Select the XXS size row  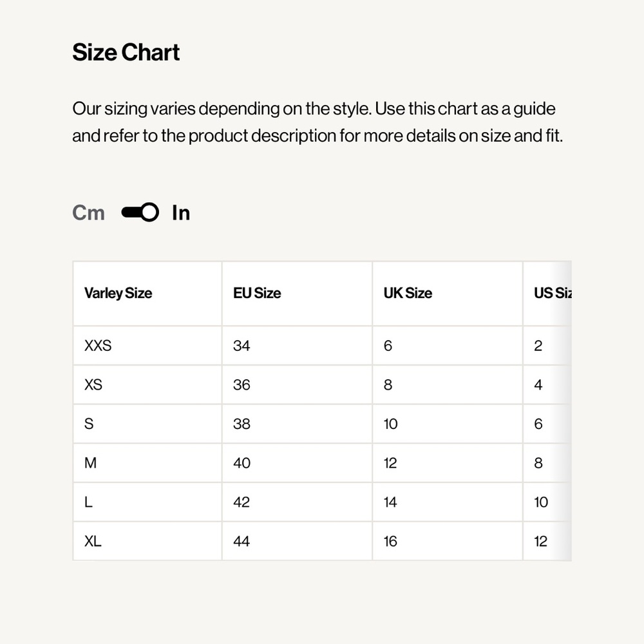point(323,345)
